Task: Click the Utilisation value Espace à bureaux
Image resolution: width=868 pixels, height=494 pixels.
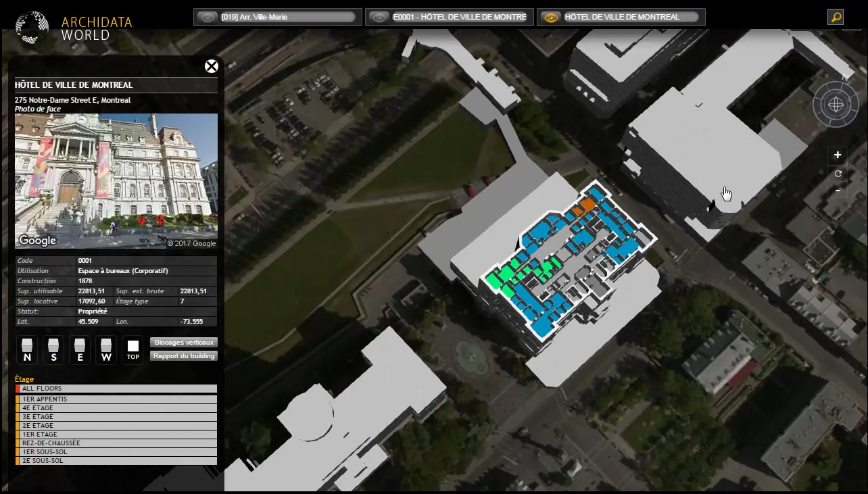Action: coord(123,271)
